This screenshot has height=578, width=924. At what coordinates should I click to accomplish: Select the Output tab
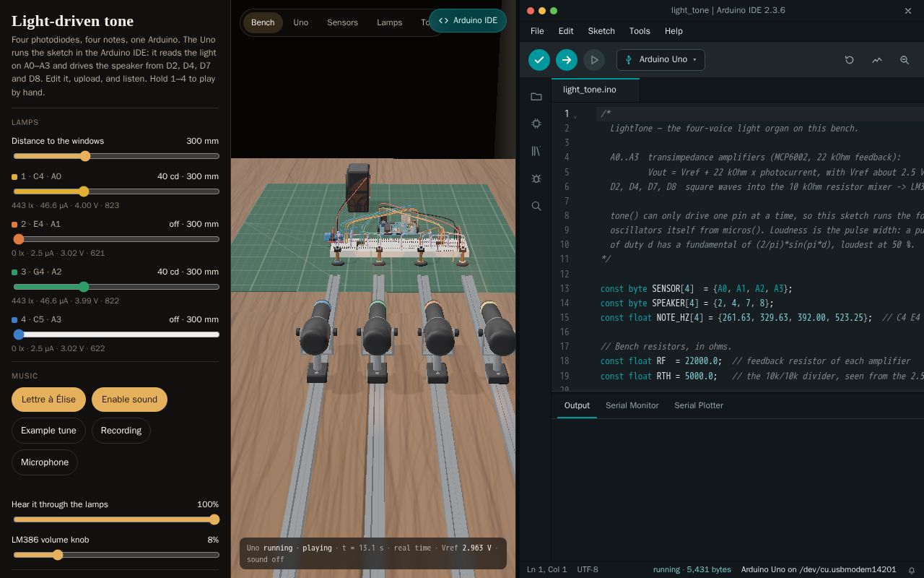click(x=577, y=405)
